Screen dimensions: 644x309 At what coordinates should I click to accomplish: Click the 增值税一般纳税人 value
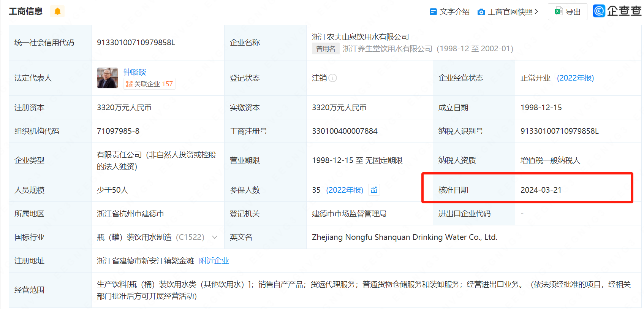pos(550,160)
